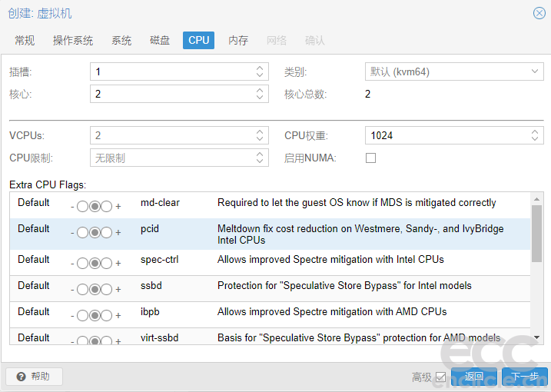
Task: Close the Create Virtual Machine dialog
Action: point(539,13)
